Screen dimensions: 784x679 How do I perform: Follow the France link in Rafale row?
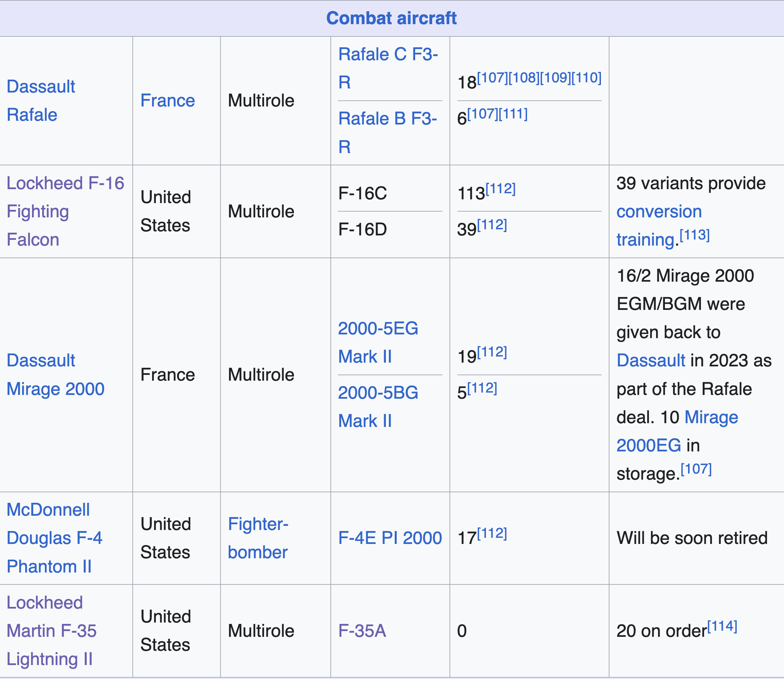coord(167,101)
